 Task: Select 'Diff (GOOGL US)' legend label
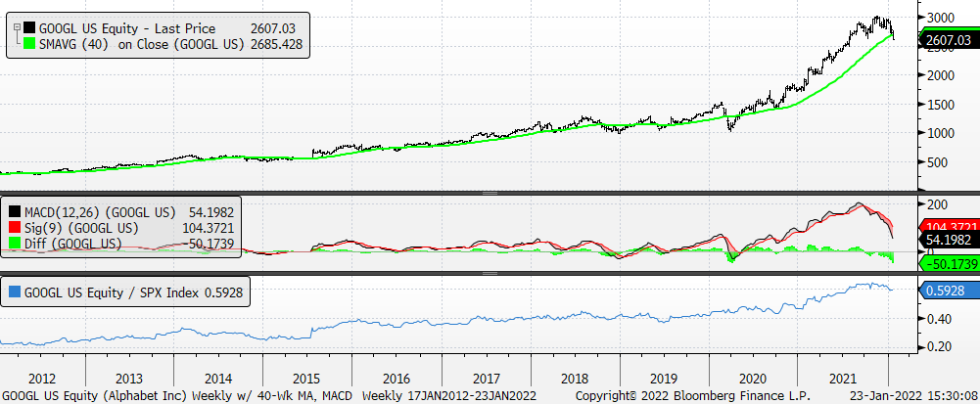point(73,243)
